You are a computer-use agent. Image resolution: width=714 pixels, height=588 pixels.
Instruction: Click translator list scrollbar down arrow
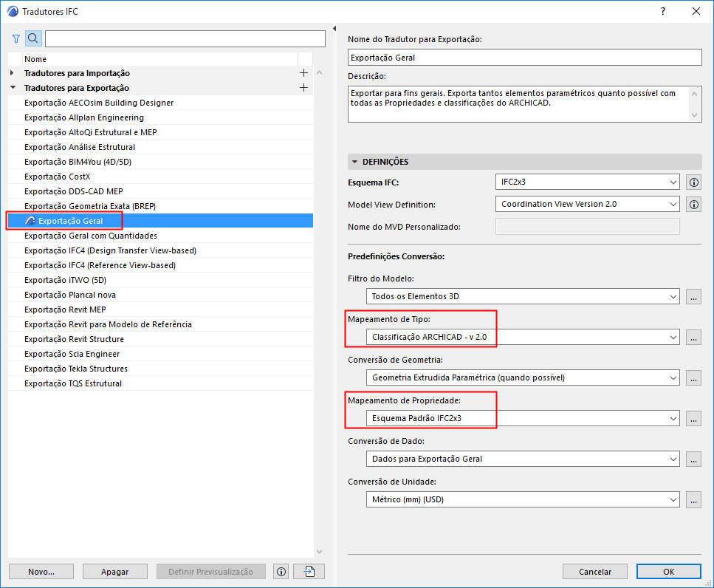pyautogui.click(x=319, y=552)
